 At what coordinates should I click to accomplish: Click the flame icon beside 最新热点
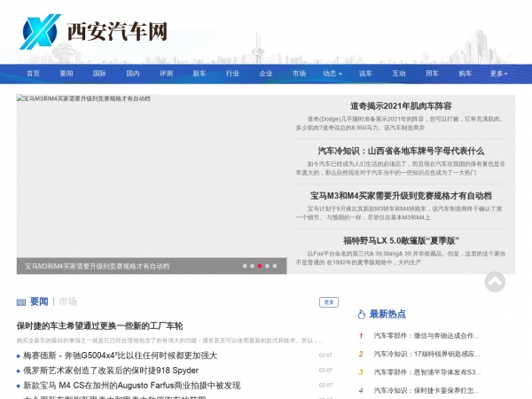point(362,314)
